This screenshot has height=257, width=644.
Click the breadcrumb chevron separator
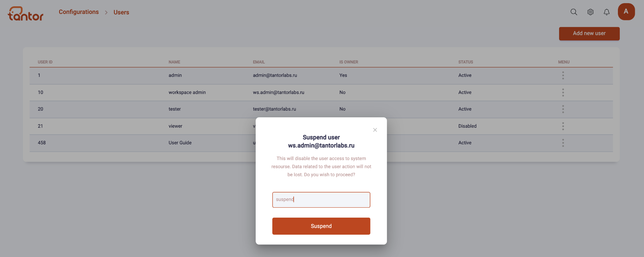106,12
